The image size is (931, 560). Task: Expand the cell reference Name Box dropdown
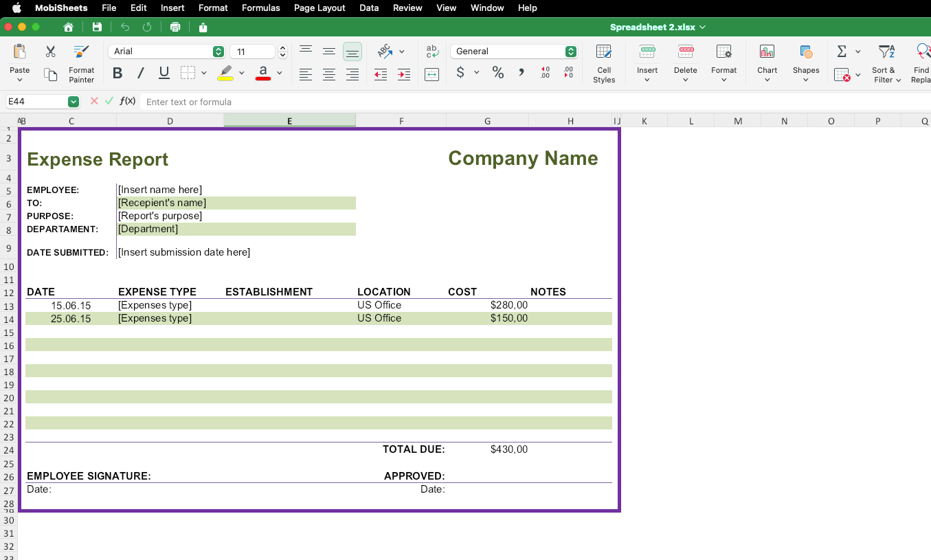(74, 102)
